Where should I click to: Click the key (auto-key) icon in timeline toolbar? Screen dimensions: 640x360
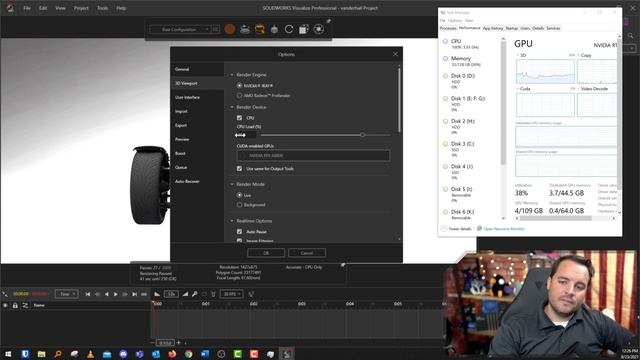coord(195,294)
